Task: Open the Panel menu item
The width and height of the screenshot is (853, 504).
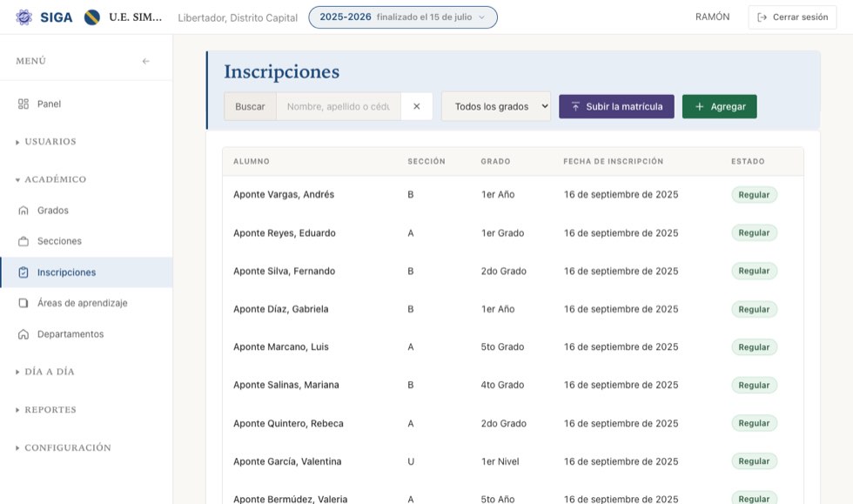Action: pos(86,104)
